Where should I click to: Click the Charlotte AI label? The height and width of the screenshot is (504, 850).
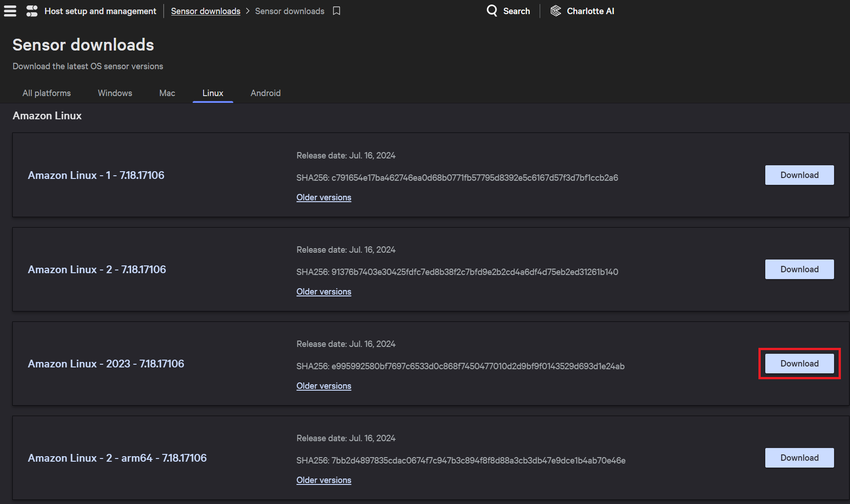coord(590,11)
